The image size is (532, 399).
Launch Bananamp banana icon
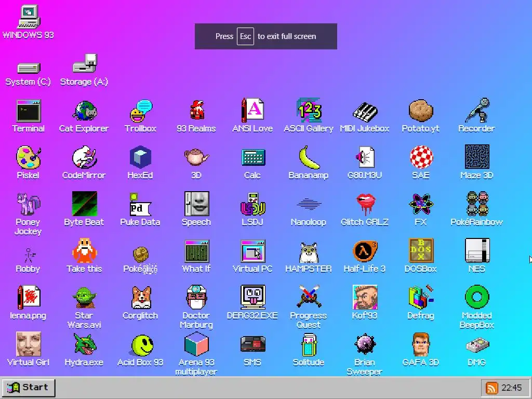[309, 157]
